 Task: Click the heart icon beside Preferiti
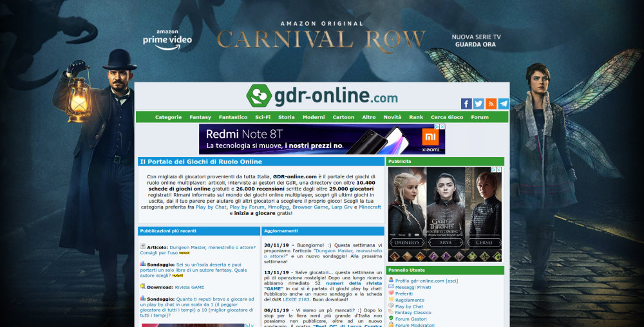(391, 294)
